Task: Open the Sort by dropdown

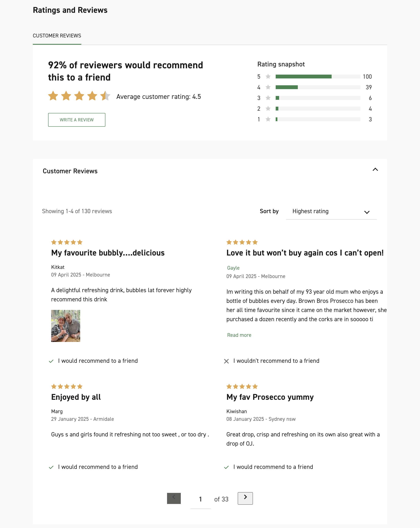Action: [x=331, y=211]
